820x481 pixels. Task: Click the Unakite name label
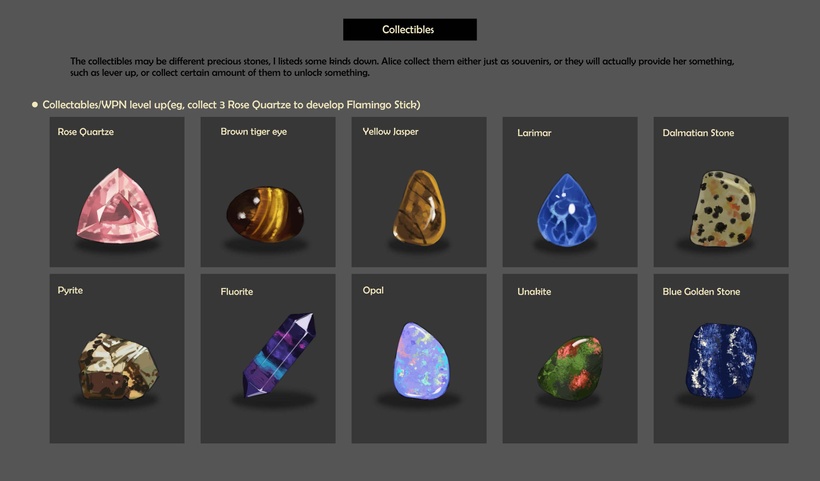point(534,292)
